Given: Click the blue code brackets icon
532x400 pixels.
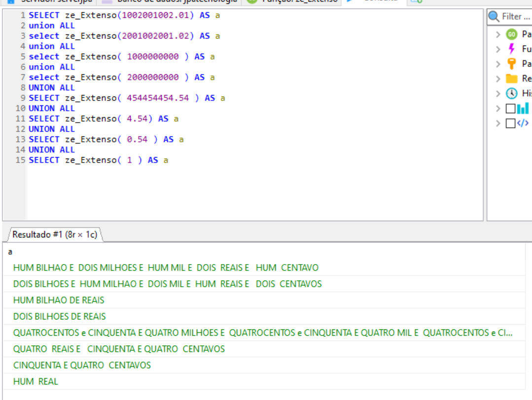Looking at the screenshot, I should click(x=523, y=123).
